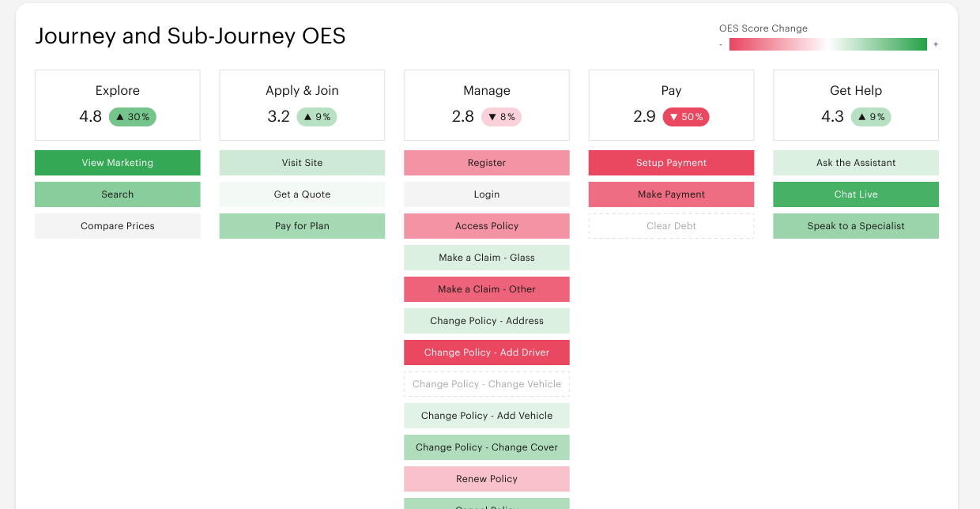Screen dimensions: 980x509
Task: Select the Chat Live sub-journey
Action: pos(856,194)
